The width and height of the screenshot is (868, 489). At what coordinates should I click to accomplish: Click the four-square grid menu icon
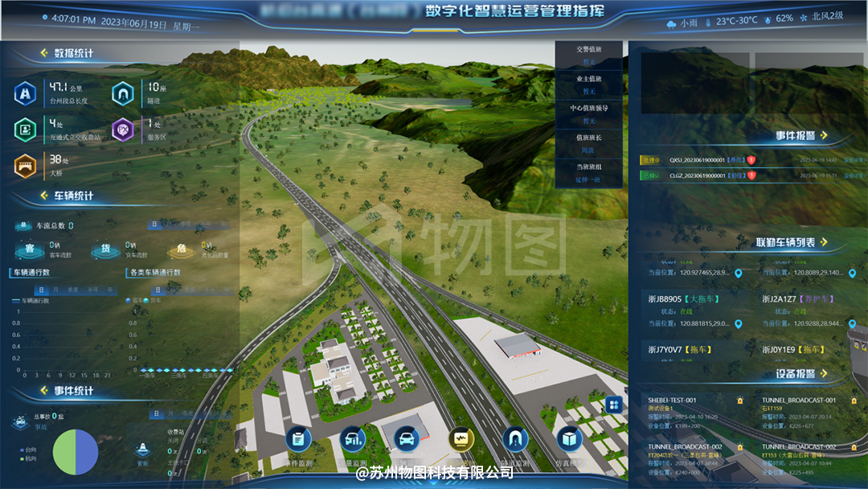[x=613, y=404]
